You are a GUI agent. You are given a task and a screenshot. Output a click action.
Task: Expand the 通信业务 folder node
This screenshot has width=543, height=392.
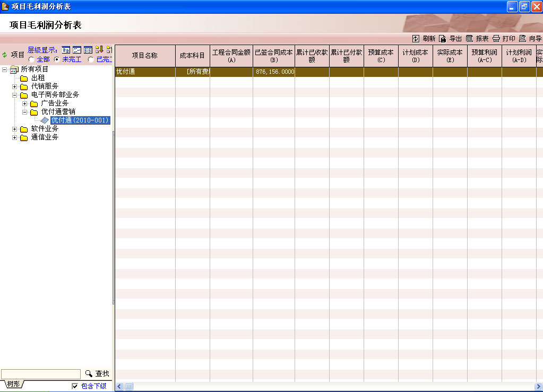[x=15, y=137]
